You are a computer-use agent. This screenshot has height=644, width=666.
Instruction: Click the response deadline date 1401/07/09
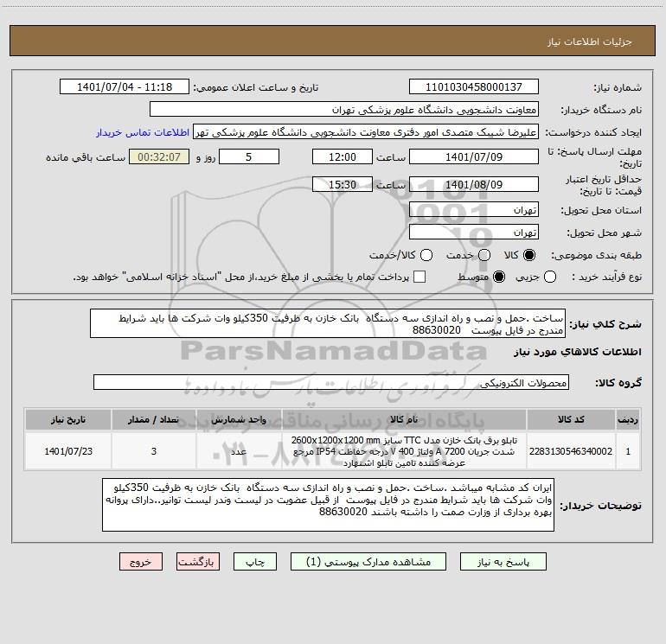pyautogui.click(x=474, y=156)
